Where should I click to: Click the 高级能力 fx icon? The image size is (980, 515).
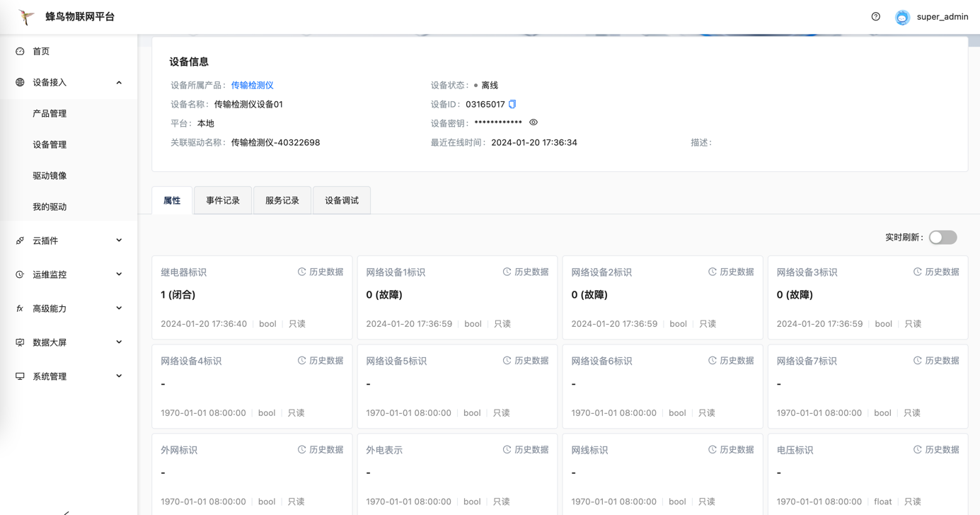pyautogui.click(x=20, y=308)
